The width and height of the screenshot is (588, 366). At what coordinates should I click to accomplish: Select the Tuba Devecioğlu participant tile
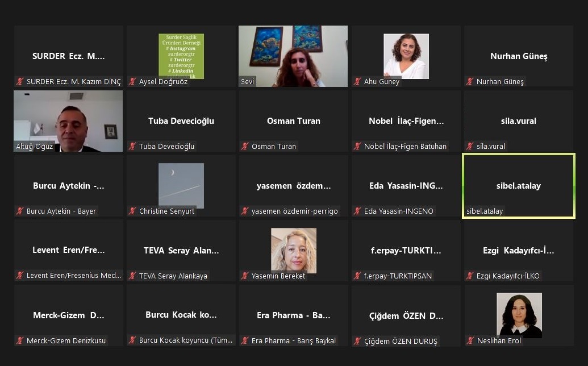181,120
